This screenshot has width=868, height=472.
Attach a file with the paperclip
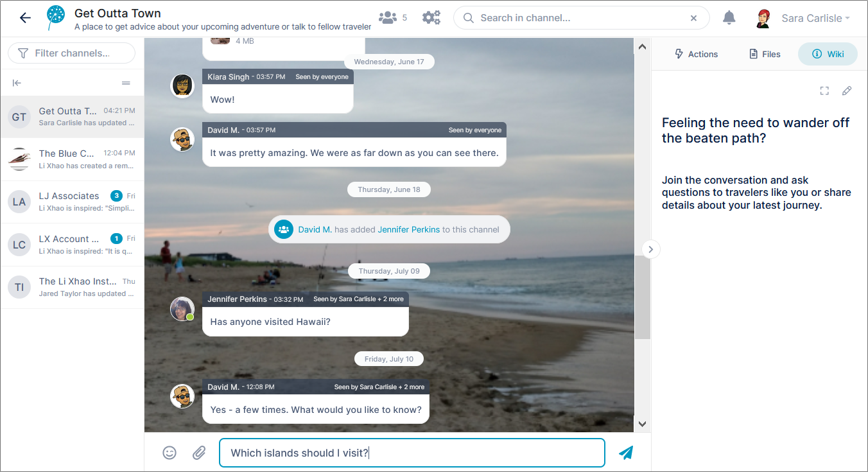point(199,453)
